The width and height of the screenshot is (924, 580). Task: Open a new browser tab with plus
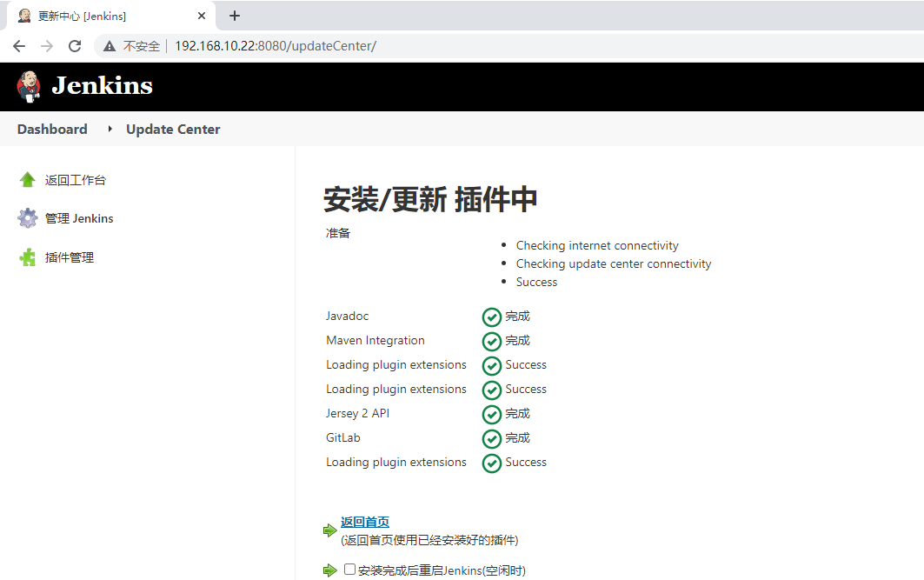(x=235, y=16)
